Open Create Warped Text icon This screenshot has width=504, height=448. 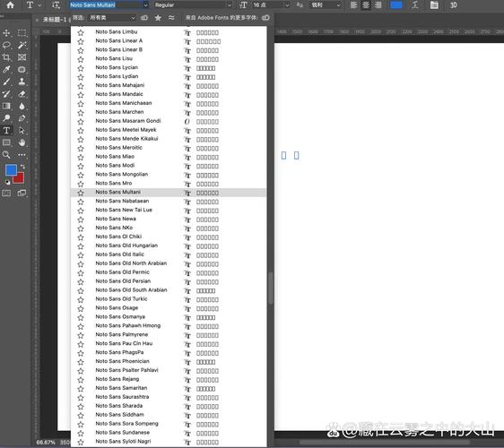tap(415, 5)
